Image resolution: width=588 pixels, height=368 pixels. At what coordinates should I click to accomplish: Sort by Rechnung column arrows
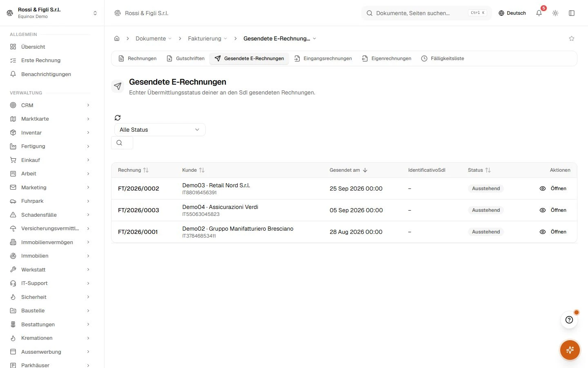coord(146,170)
